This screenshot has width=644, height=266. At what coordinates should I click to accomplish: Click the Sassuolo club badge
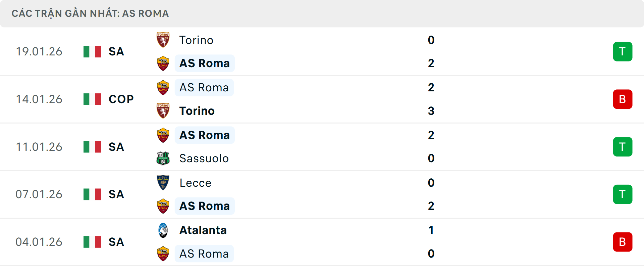tap(163, 159)
